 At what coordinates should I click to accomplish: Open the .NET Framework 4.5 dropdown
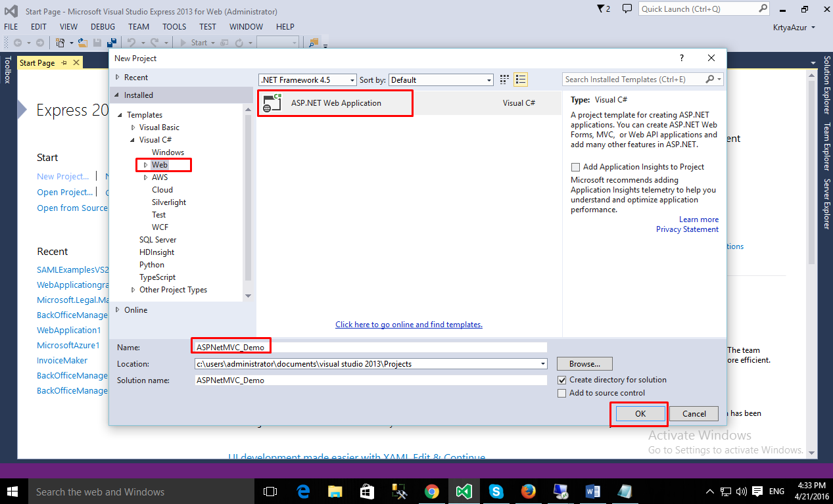click(x=307, y=80)
